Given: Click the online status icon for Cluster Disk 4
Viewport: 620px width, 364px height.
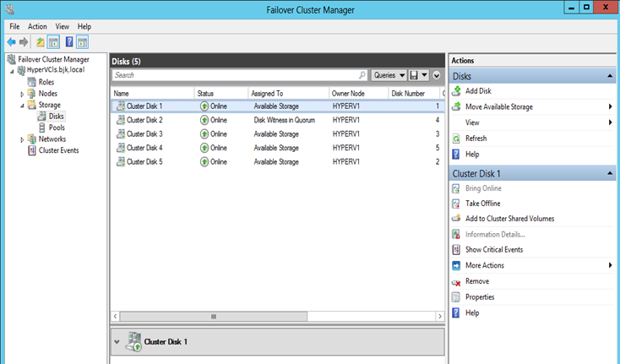Looking at the screenshot, I should click(204, 148).
